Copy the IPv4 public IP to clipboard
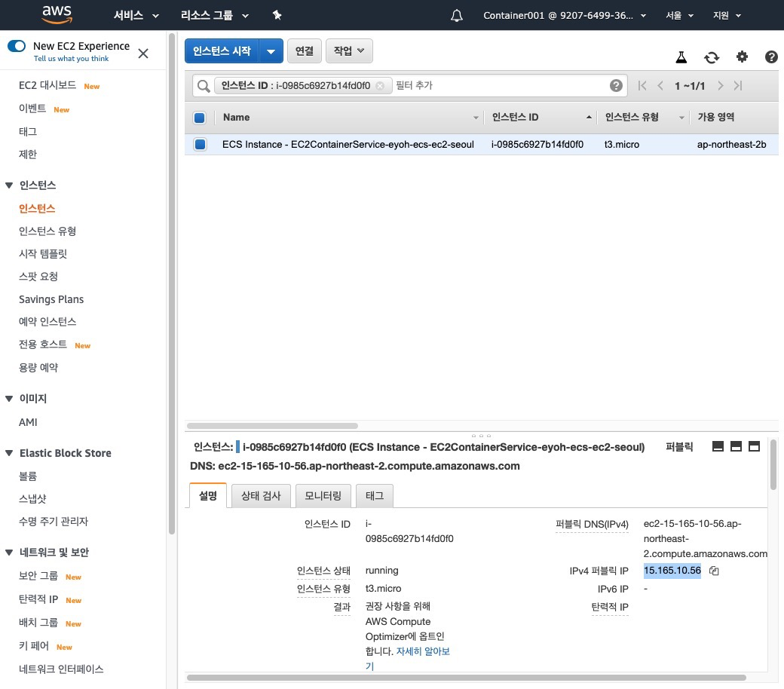The height and width of the screenshot is (689, 784). click(714, 571)
